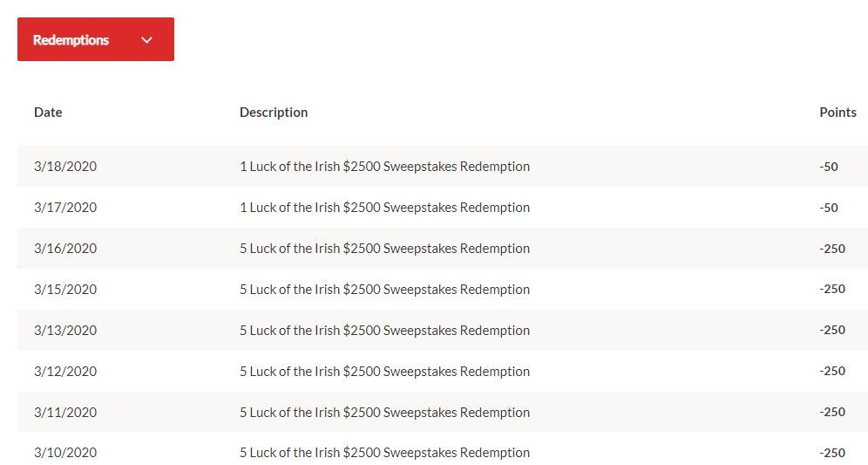Click the 3/13/2020 date cell
Image resolution: width=868 pixels, height=465 pixels.
[65, 331]
